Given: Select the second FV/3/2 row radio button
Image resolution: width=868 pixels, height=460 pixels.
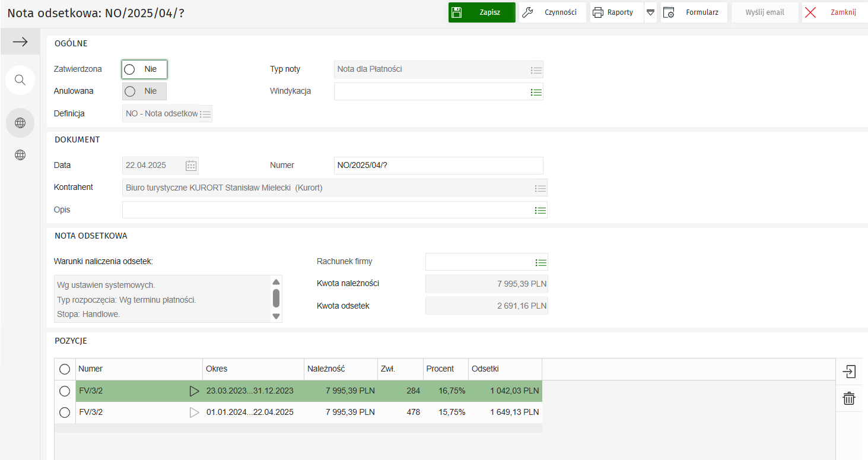Looking at the screenshot, I should point(65,413).
